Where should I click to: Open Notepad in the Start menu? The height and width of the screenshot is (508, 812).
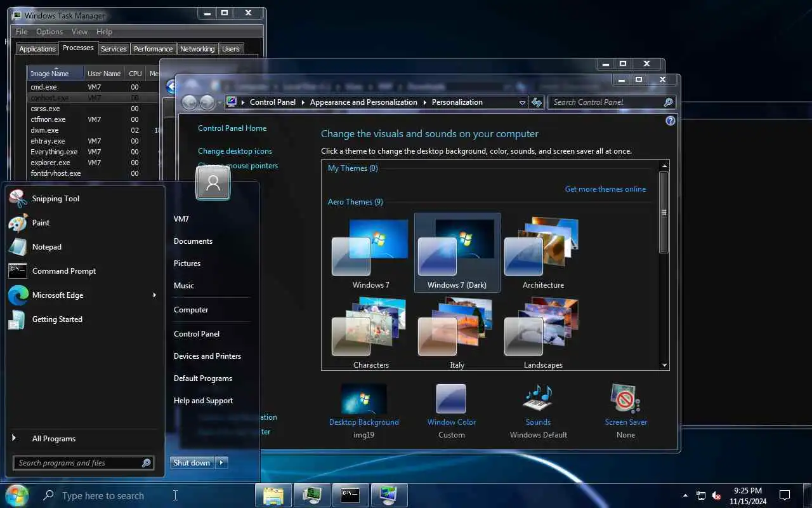pos(47,247)
